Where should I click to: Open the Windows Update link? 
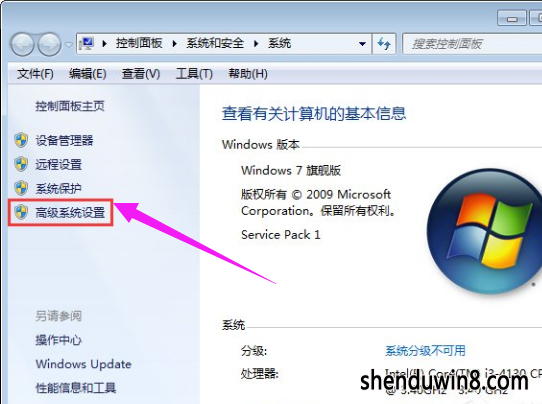83,364
